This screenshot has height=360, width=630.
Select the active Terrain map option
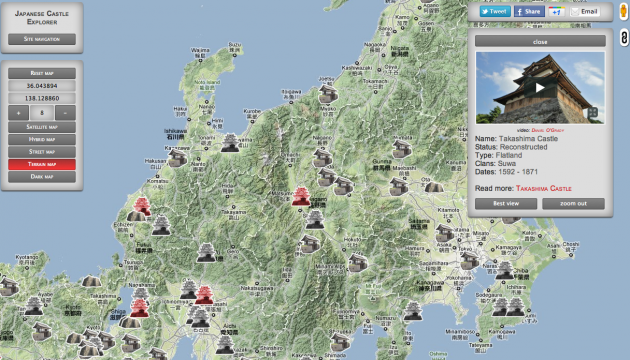(x=42, y=164)
